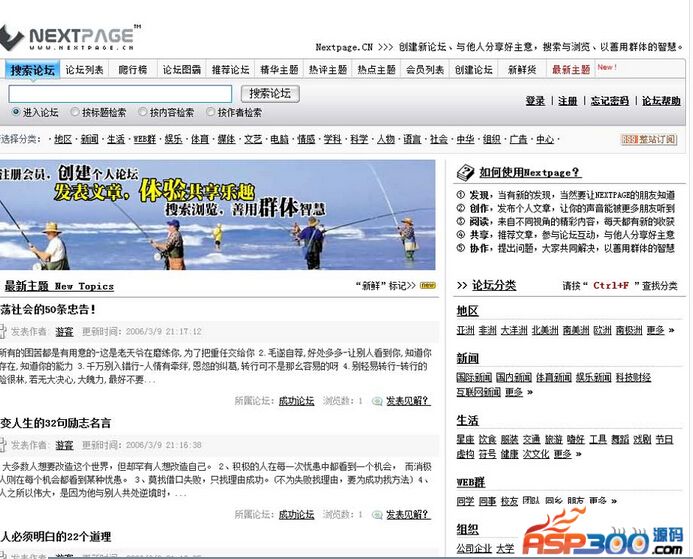Focus the forum search text box
Viewport: 693px width, 559px height.
120,94
